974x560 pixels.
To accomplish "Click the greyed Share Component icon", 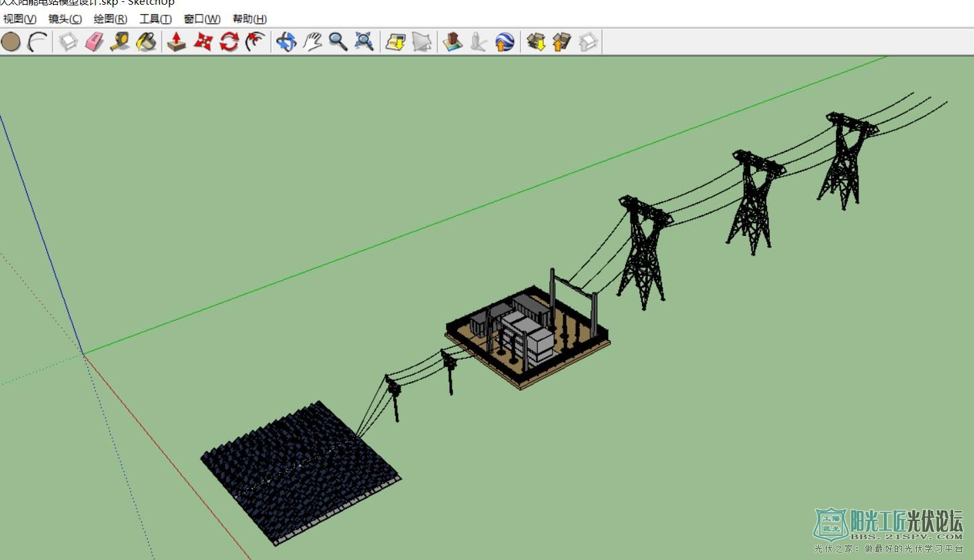I will pyautogui.click(x=588, y=42).
